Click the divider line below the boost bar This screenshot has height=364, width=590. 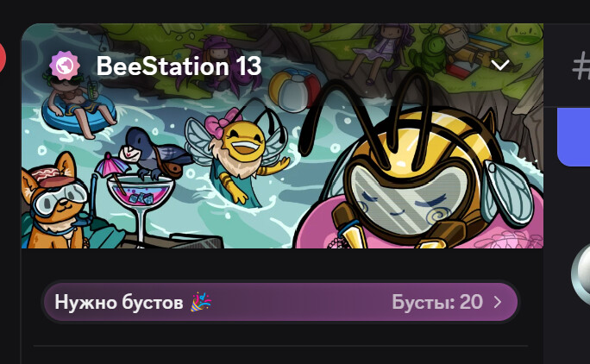coord(280,345)
